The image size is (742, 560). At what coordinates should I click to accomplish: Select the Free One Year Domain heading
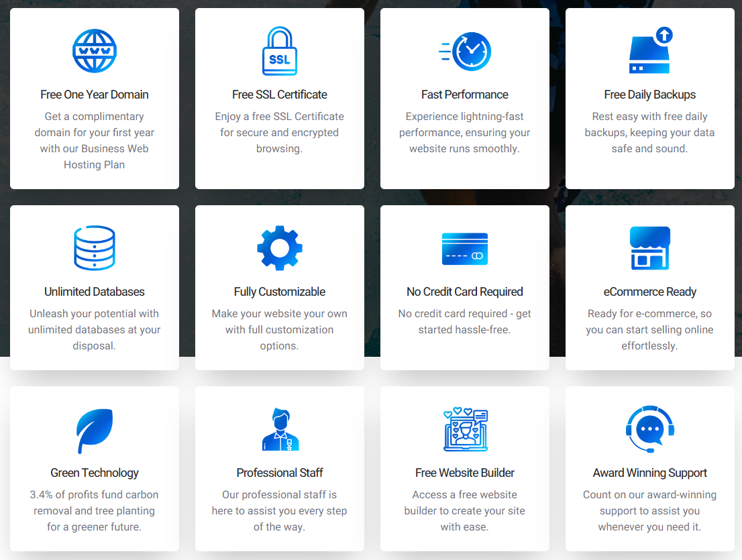(x=95, y=95)
